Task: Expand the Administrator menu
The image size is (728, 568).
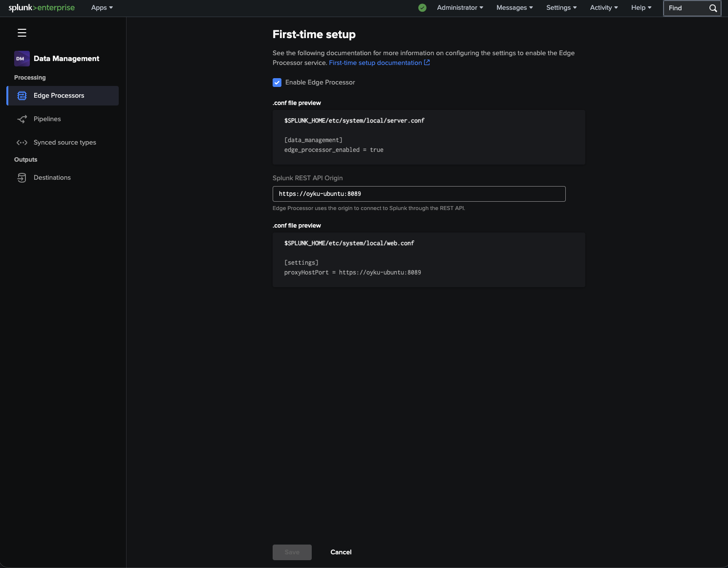Action: (x=460, y=8)
